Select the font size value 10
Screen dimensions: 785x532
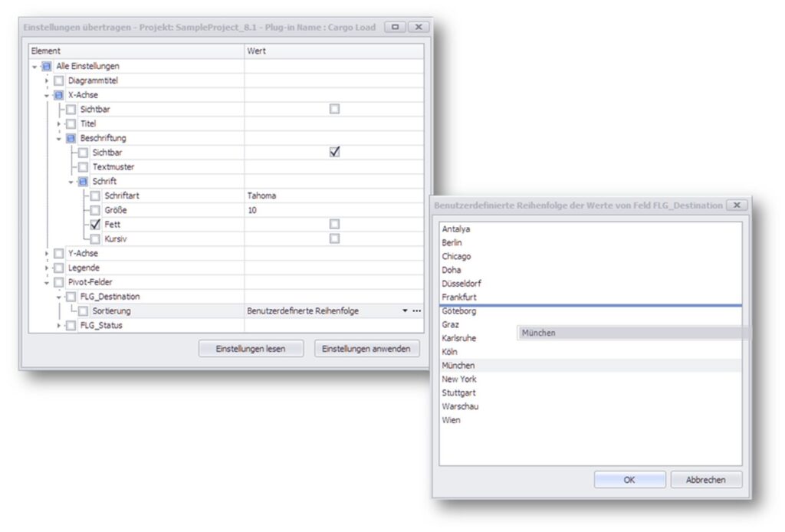pos(334,210)
